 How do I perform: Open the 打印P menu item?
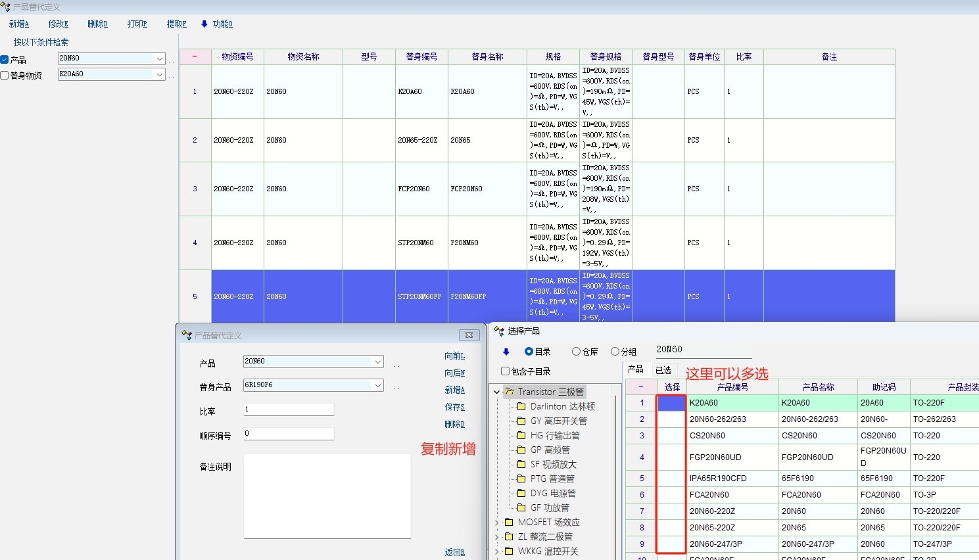pos(137,24)
